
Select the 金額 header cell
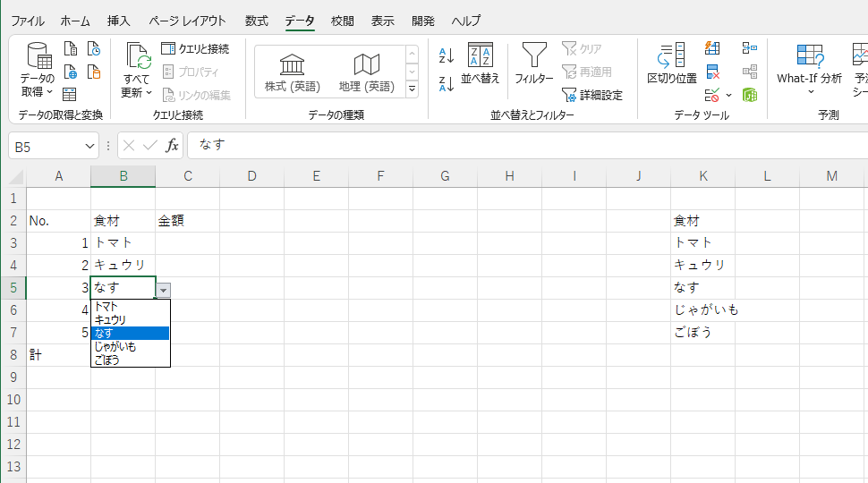coord(187,221)
